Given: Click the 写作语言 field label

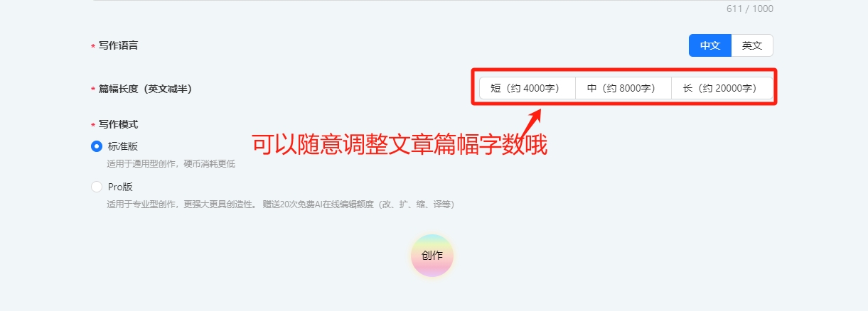Looking at the screenshot, I should [x=118, y=45].
